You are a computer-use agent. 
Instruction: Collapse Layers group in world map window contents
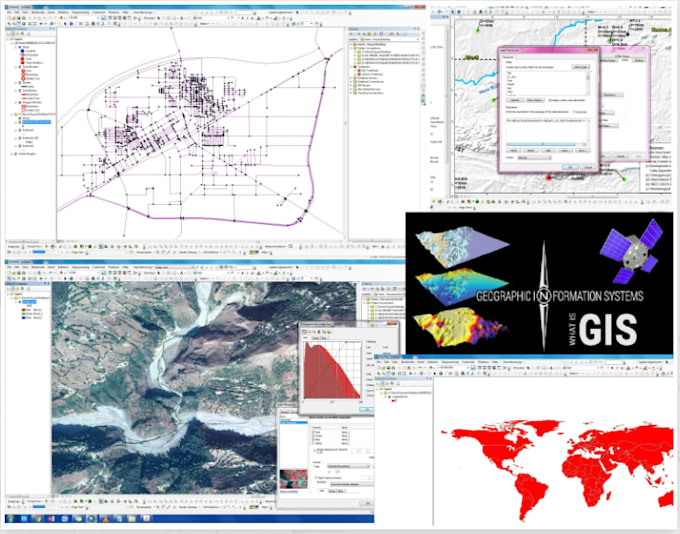click(x=377, y=389)
